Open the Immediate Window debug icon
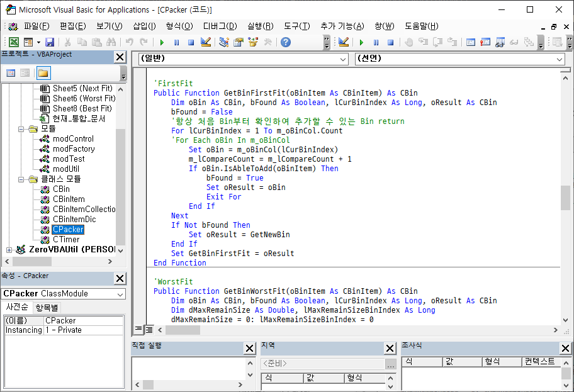 pos(485,42)
